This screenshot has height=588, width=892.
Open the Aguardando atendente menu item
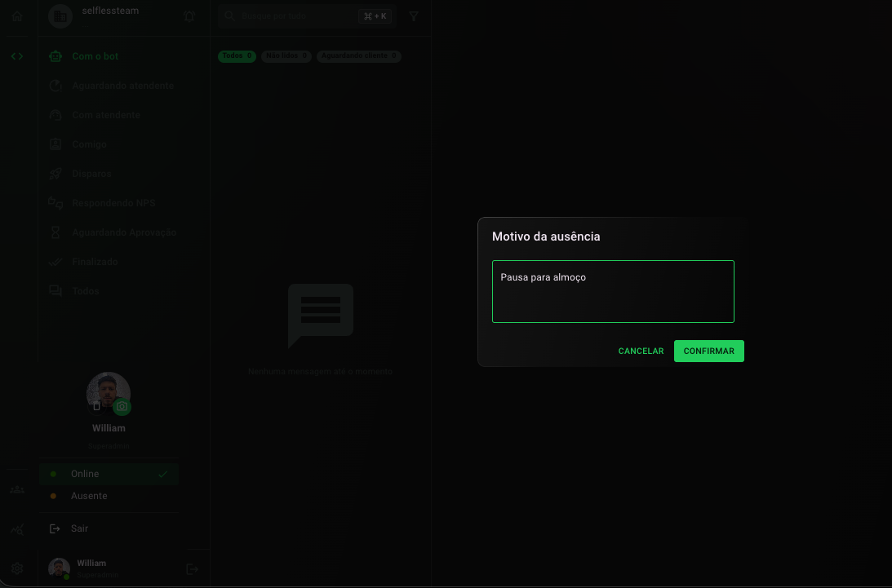pos(123,86)
